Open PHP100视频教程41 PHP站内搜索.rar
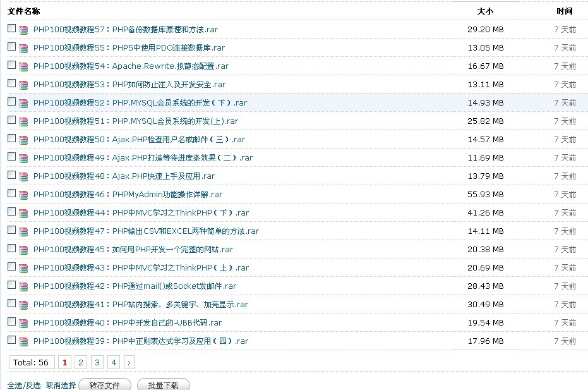Image resolution: width=588 pixels, height=390 pixels. click(x=141, y=305)
